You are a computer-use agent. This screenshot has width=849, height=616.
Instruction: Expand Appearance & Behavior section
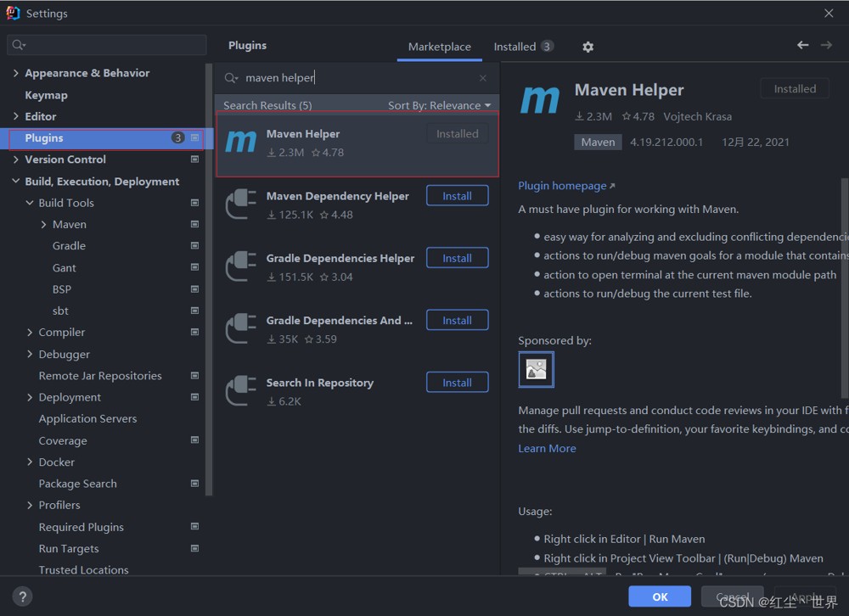(x=15, y=73)
